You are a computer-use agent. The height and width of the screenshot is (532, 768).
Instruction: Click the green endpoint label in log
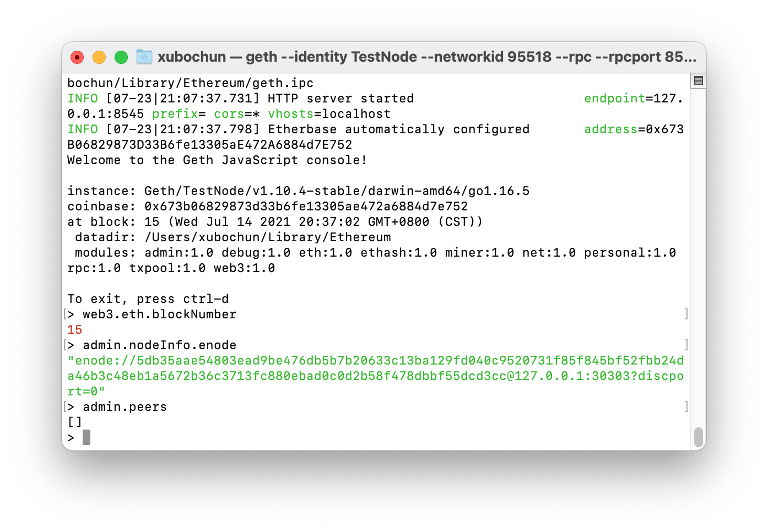pos(614,99)
